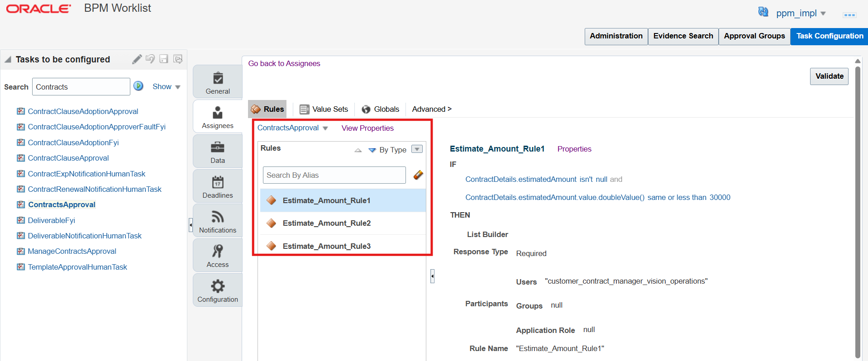
Task: Collapse the Tasks to be configured panel
Action: click(x=8, y=59)
